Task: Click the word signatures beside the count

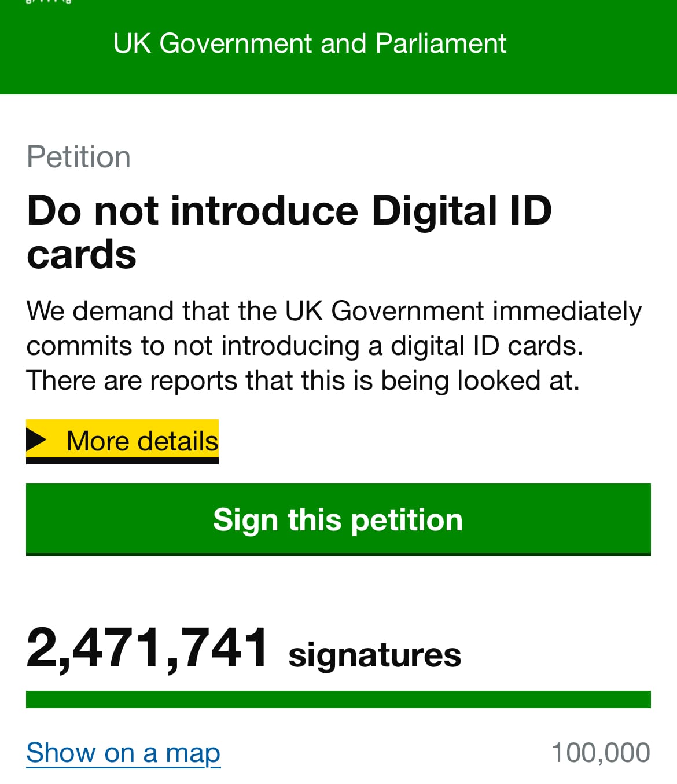Action: click(374, 655)
